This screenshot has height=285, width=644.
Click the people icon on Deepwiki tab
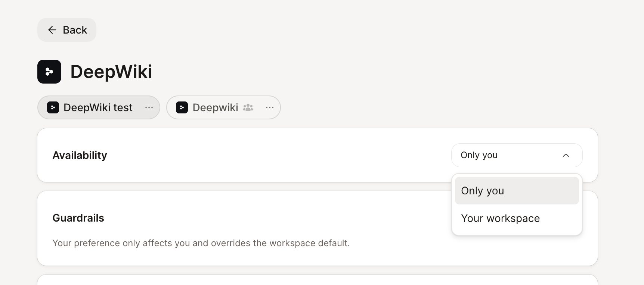point(248,107)
